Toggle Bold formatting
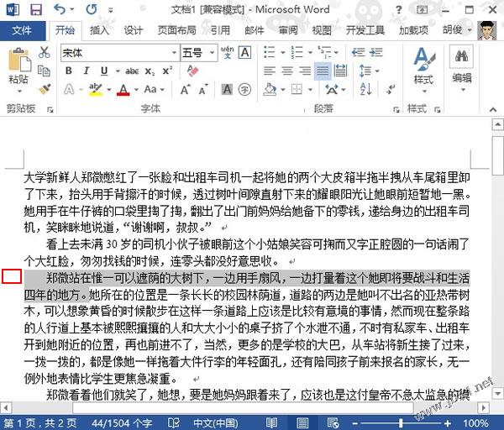Screen dimensions: 504x430 (x=69, y=71)
